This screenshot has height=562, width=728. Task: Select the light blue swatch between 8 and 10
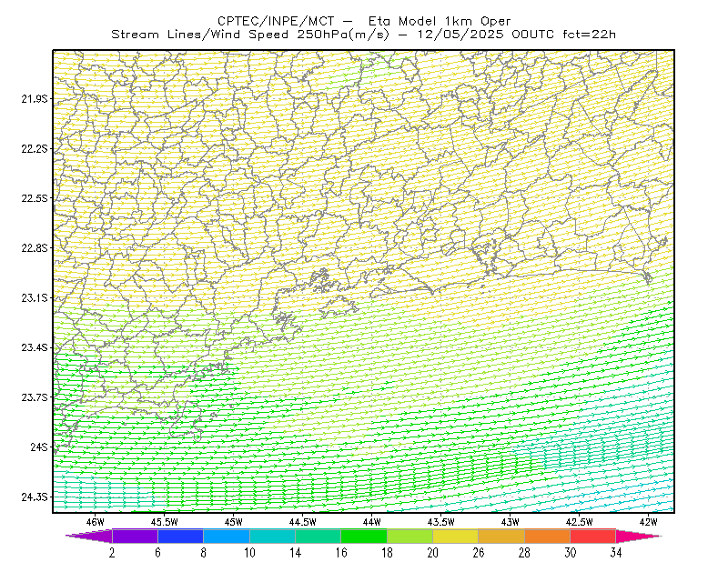pos(227,536)
